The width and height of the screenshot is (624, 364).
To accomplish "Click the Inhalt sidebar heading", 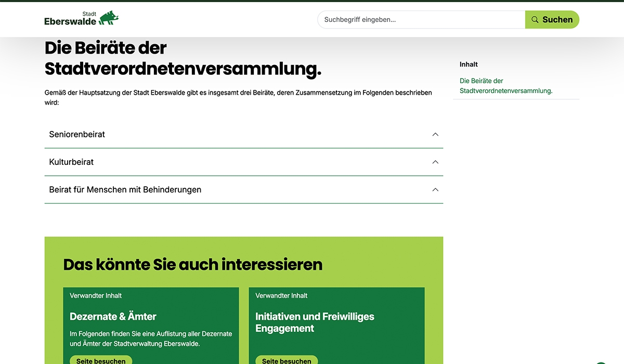I will point(469,64).
